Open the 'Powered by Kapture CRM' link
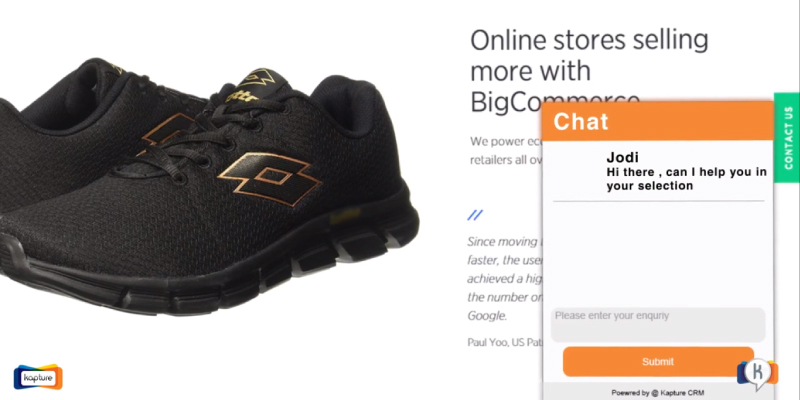The height and width of the screenshot is (400, 800). point(658,393)
